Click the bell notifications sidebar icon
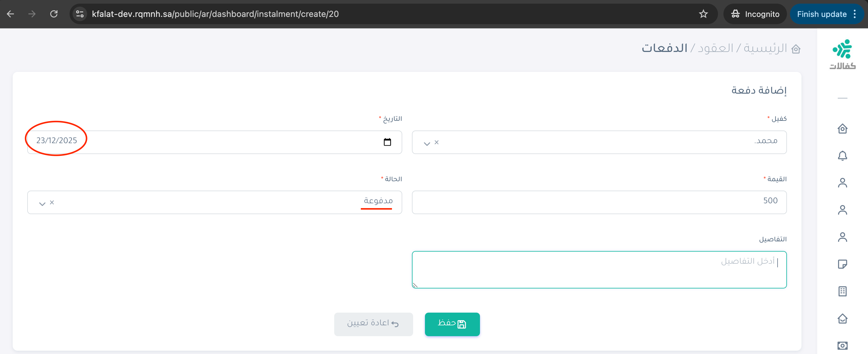The width and height of the screenshot is (868, 354). click(x=842, y=156)
